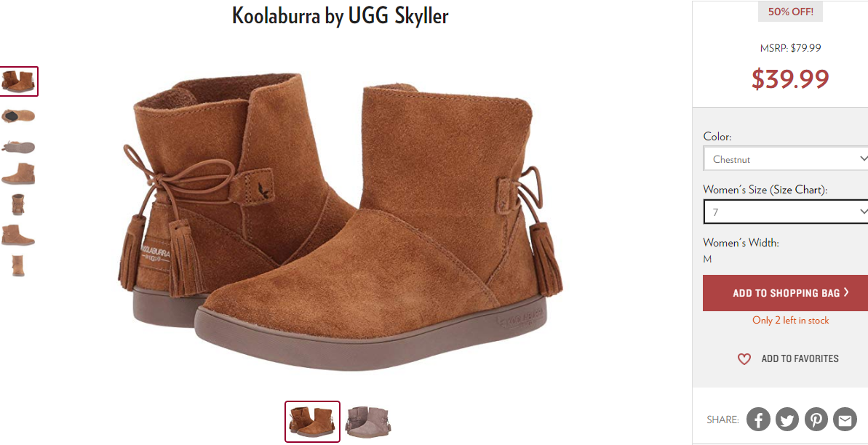Add boots to shopping bag
The height and width of the screenshot is (445, 868).
click(x=786, y=293)
